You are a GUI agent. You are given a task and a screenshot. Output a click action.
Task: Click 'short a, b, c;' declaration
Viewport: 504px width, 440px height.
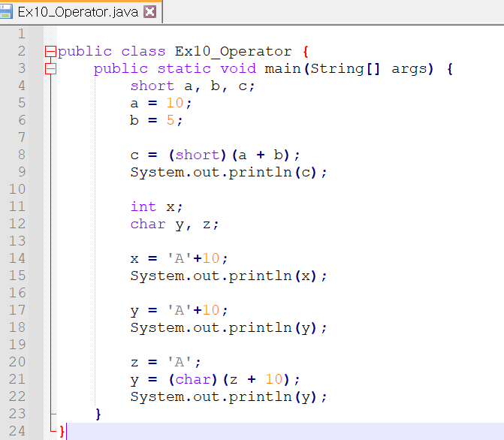tap(192, 86)
